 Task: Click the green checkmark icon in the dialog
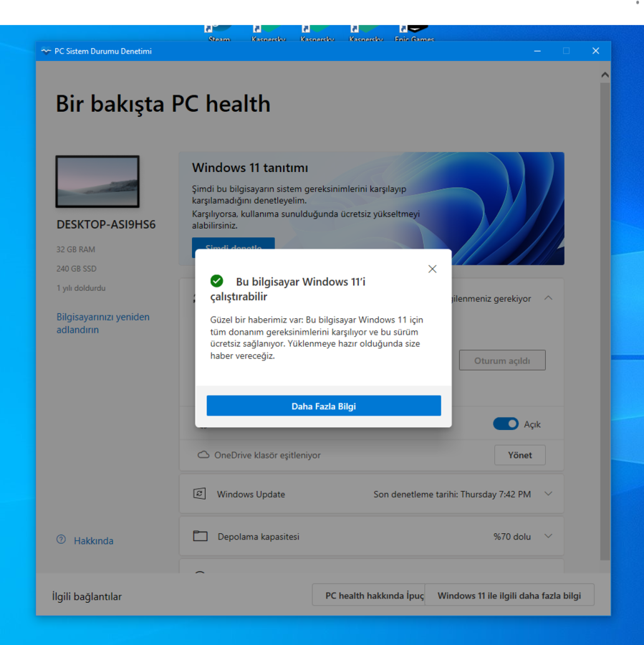[217, 281]
